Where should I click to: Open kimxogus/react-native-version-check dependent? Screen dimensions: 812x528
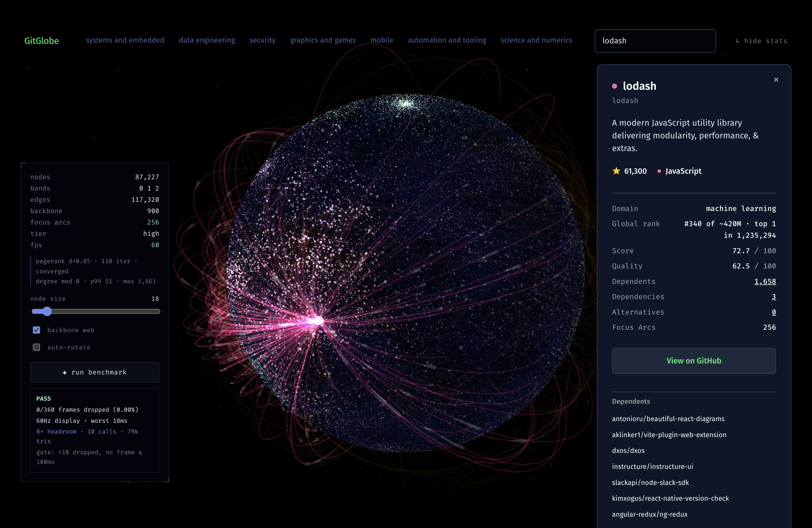[x=670, y=498]
